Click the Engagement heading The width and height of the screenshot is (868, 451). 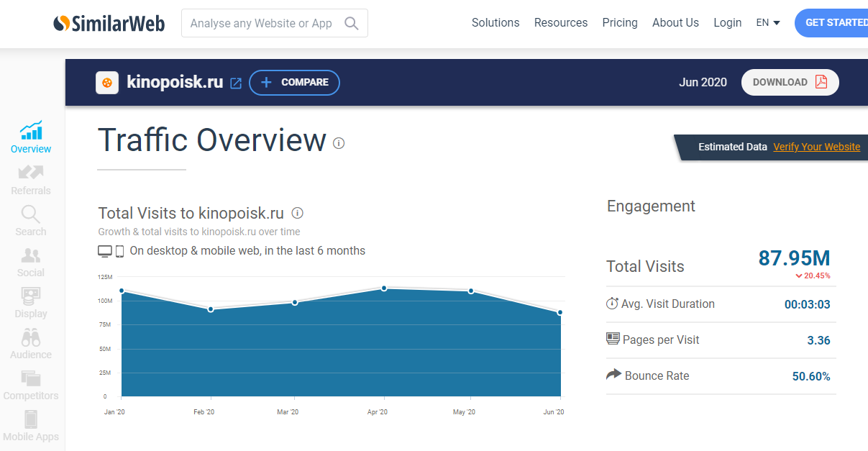(651, 206)
